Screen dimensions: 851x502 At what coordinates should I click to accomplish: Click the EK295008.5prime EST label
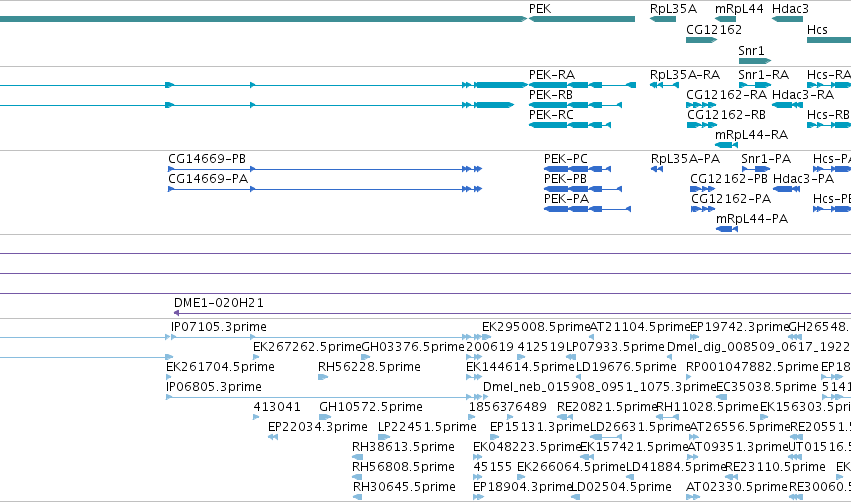536,327
